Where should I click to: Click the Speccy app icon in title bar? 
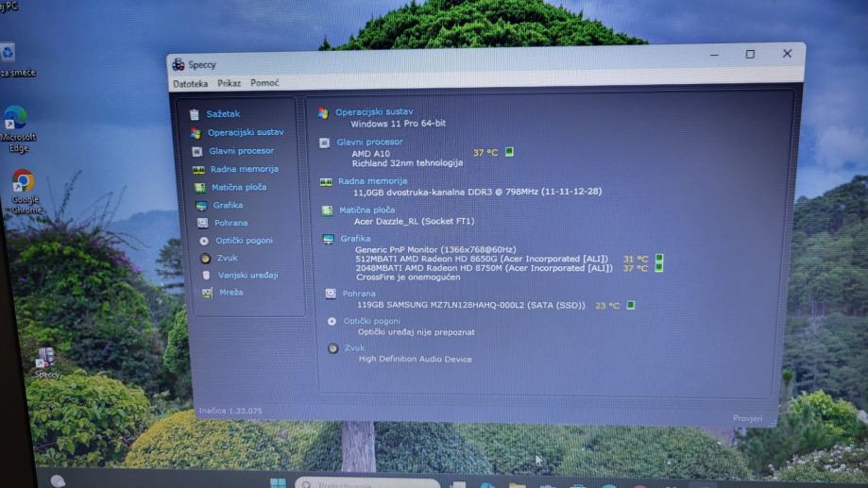(x=179, y=64)
